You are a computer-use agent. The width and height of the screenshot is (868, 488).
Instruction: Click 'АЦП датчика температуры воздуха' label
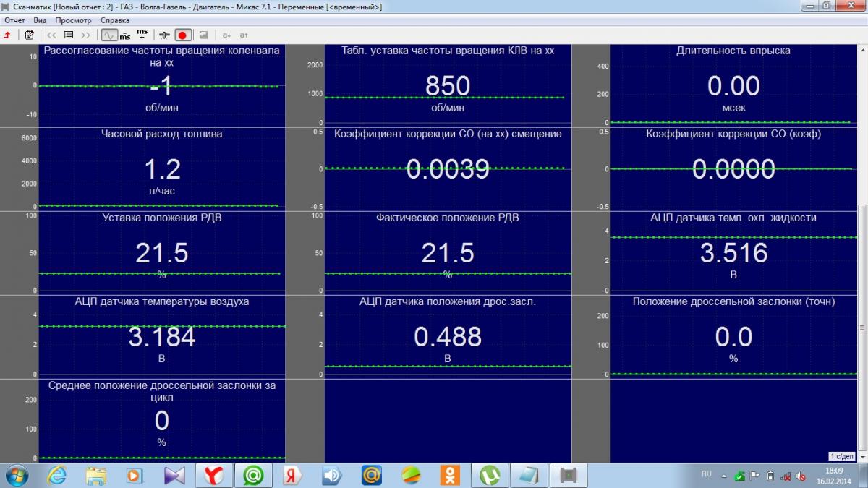(x=162, y=301)
